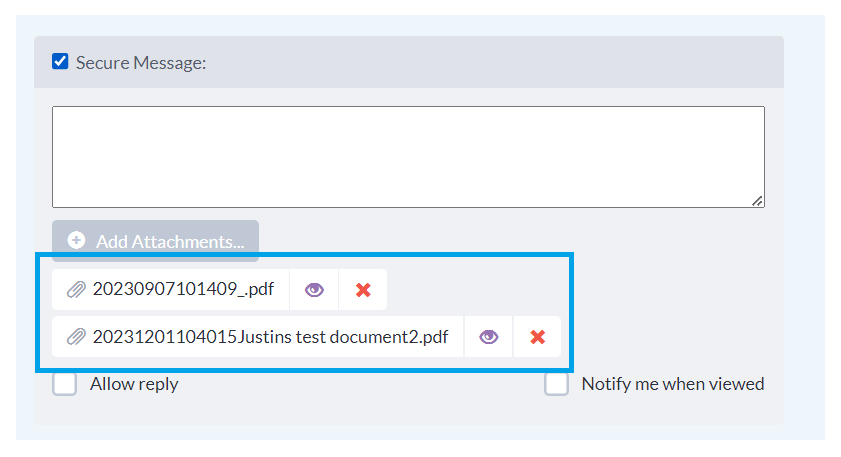Tick the Notify me when viewed checkbox

pyautogui.click(x=556, y=384)
